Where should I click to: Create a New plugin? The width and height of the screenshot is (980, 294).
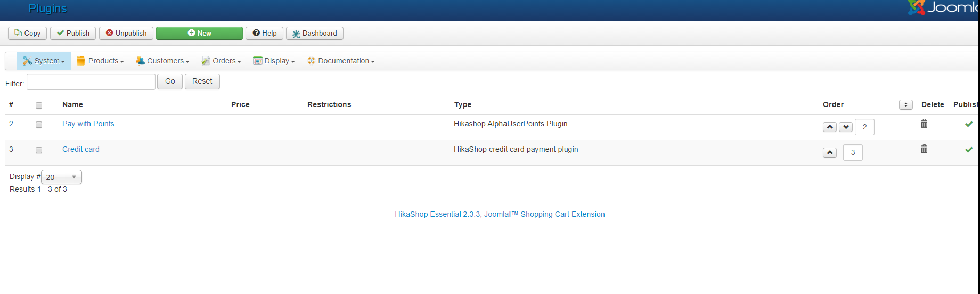point(199,33)
